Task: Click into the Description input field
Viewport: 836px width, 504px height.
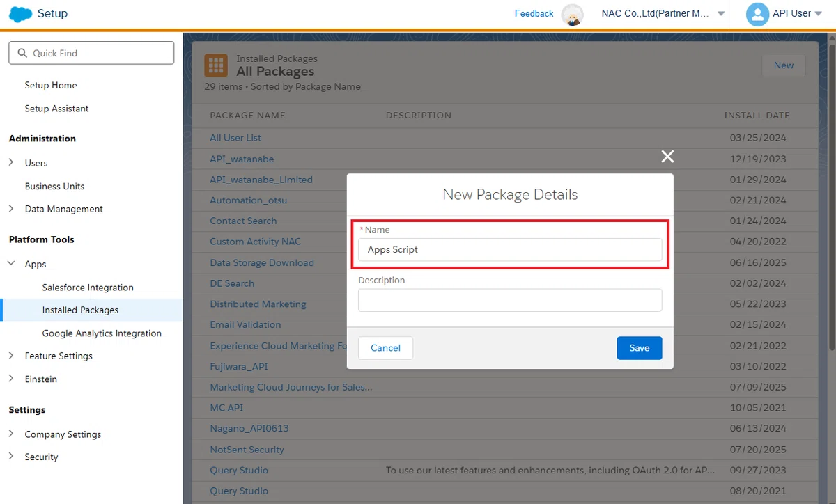Action: (510, 300)
